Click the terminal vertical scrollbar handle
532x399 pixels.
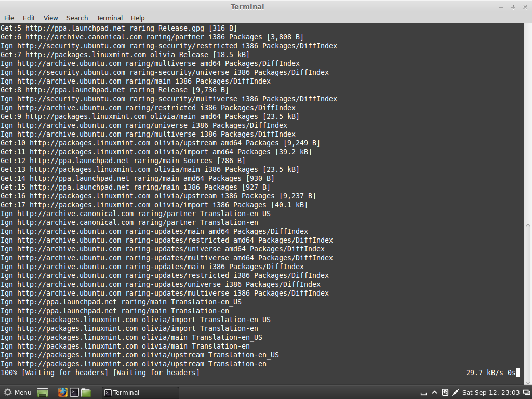pos(528,303)
